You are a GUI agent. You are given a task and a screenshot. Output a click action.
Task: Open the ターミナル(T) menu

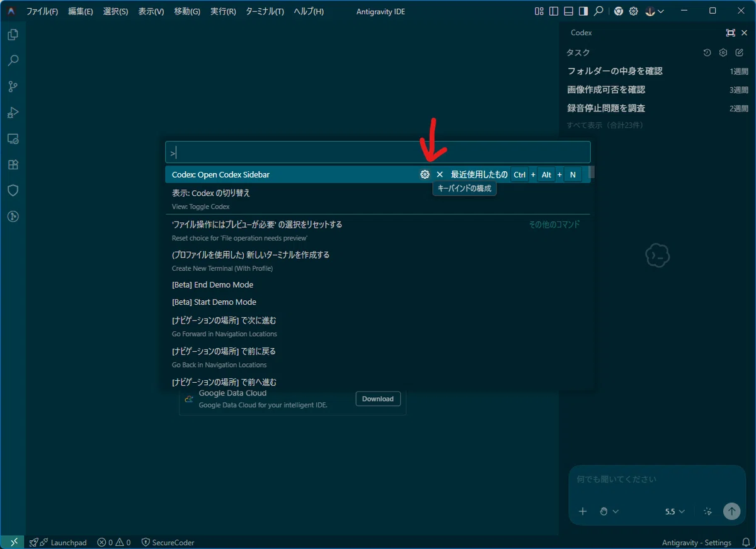point(265,11)
